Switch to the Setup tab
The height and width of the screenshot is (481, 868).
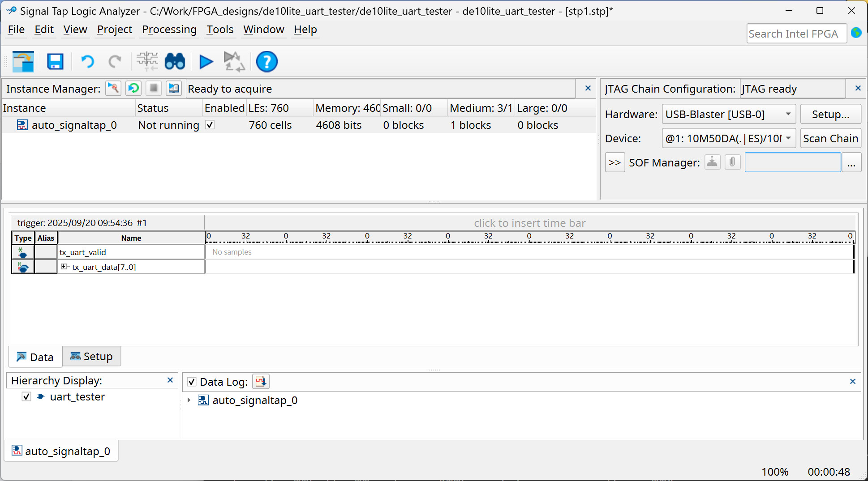(x=91, y=357)
